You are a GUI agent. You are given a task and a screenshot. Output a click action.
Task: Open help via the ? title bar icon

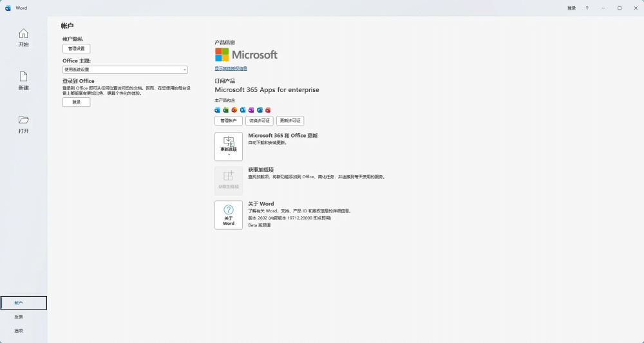(587, 8)
